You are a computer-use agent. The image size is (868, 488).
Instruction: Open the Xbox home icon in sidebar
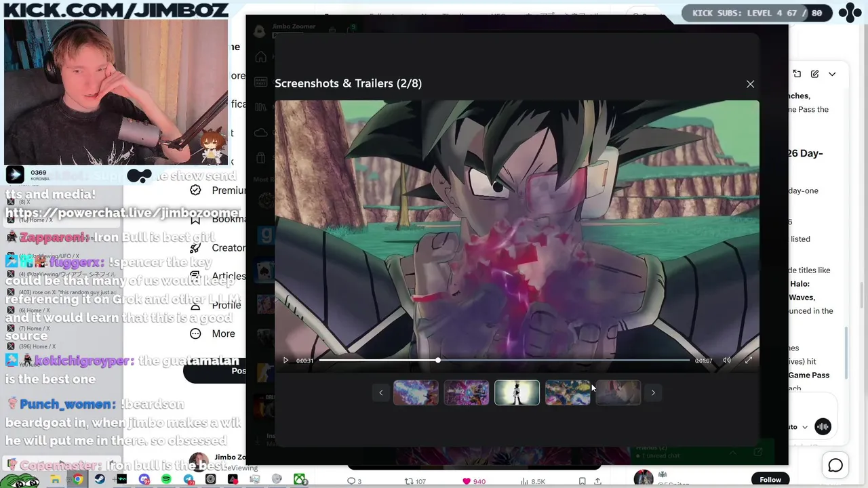(x=260, y=57)
